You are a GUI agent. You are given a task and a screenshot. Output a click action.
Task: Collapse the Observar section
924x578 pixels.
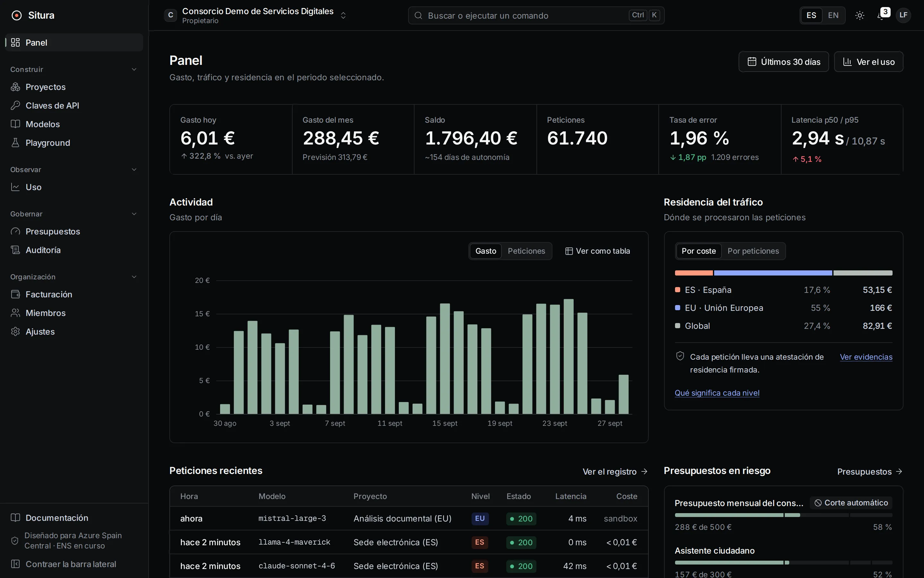pos(134,169)
